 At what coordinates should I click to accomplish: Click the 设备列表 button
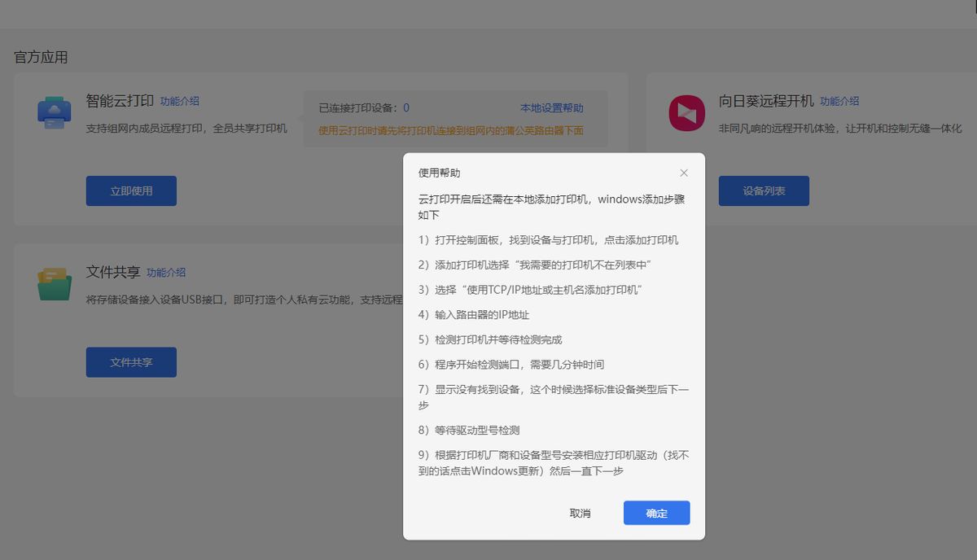click(764, 190)
